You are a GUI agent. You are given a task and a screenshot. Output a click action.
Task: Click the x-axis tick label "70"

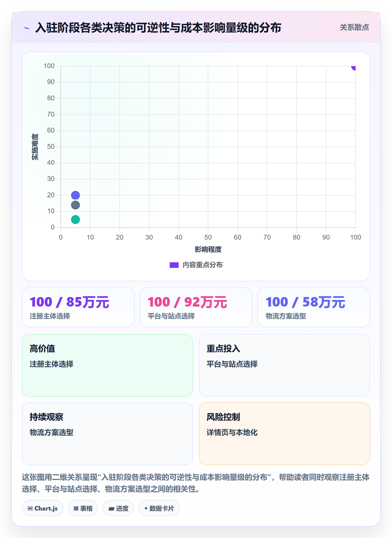point(267,237)
